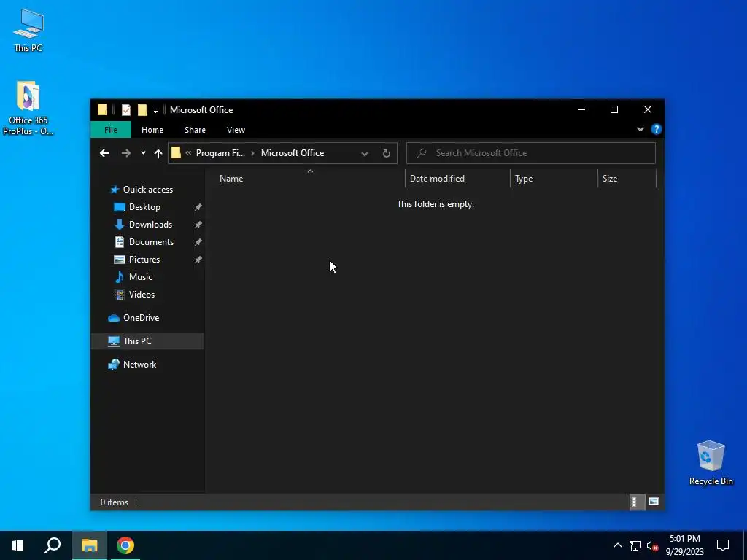Click the pin icon next to Downloads
This screenshot has width=747, height=560.
click(x=198, y=225)
